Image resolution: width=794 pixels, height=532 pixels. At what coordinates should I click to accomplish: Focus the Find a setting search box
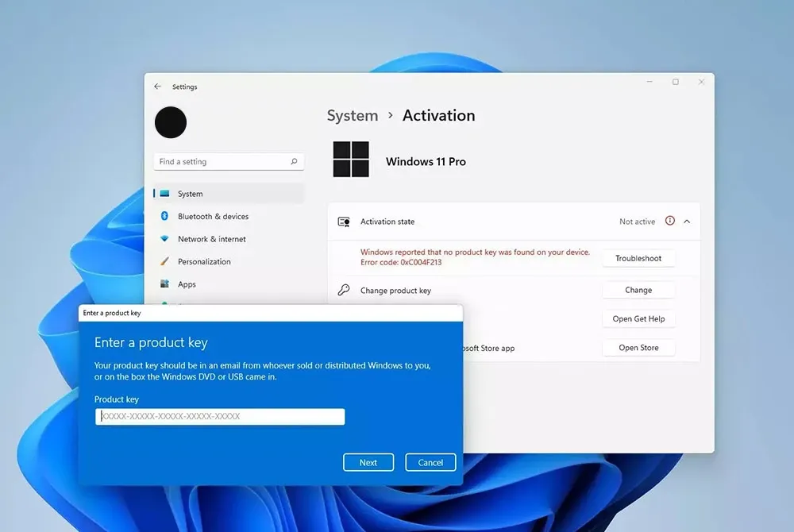[x=229, y=161]
